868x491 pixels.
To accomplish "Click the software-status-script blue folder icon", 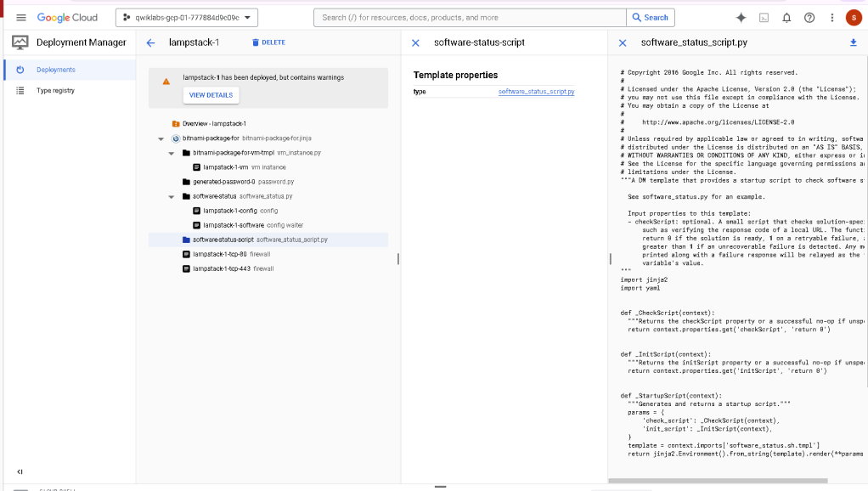I will click(186, 240).
